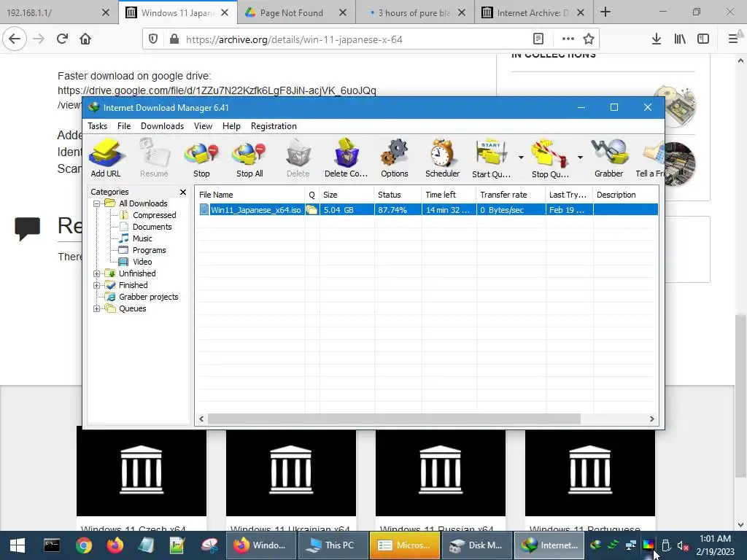Screen dimensions: 747x560
Task: Open the Downloads menu
Action: (x=162, y=126)
